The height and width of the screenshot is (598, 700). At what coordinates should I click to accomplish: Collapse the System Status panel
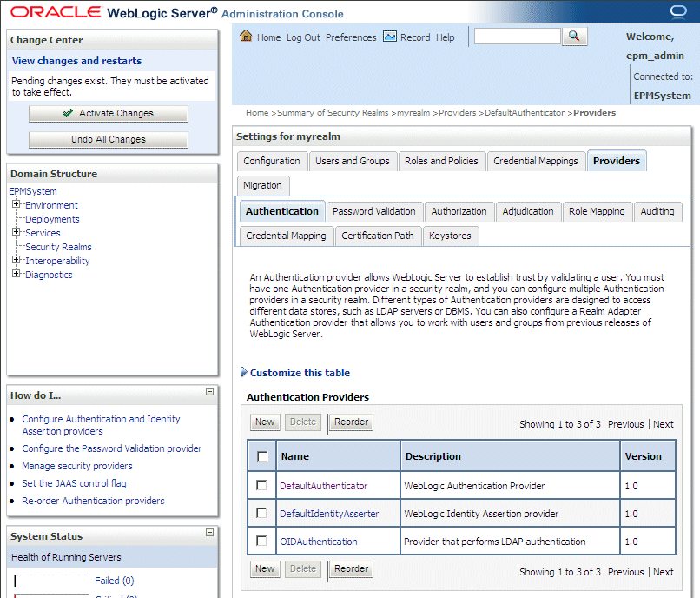(209, 533)
